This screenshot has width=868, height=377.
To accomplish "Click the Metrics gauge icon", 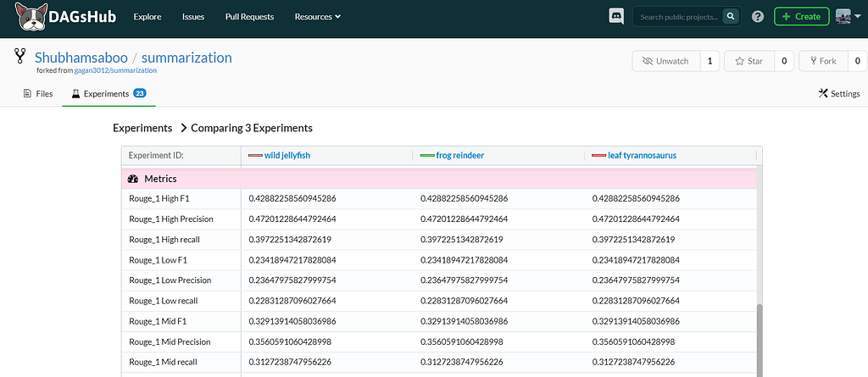I will tap(133, 179).
